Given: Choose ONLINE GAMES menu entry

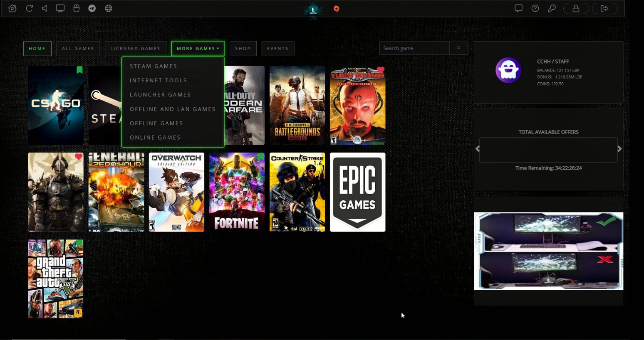Looking at the screenshot, I should [155, 138].
